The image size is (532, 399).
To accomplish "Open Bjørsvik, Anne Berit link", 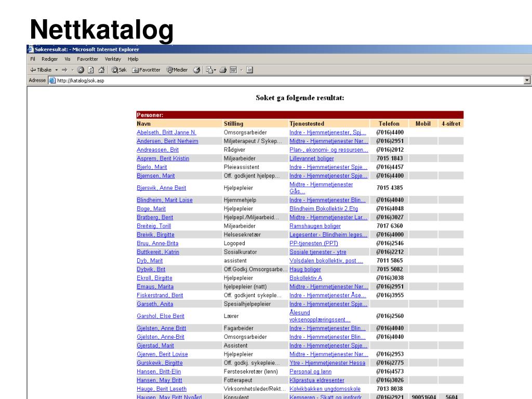I will (161, 188).
